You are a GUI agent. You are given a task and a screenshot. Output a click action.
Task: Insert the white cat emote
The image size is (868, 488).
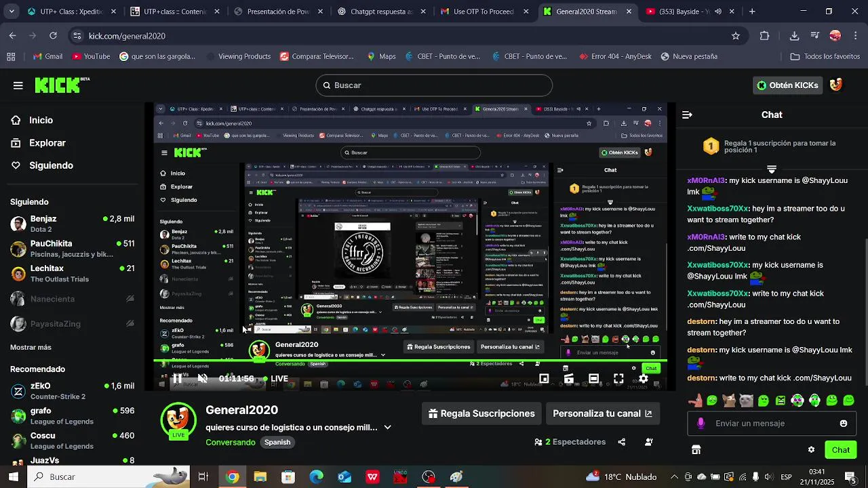point(746,401)
